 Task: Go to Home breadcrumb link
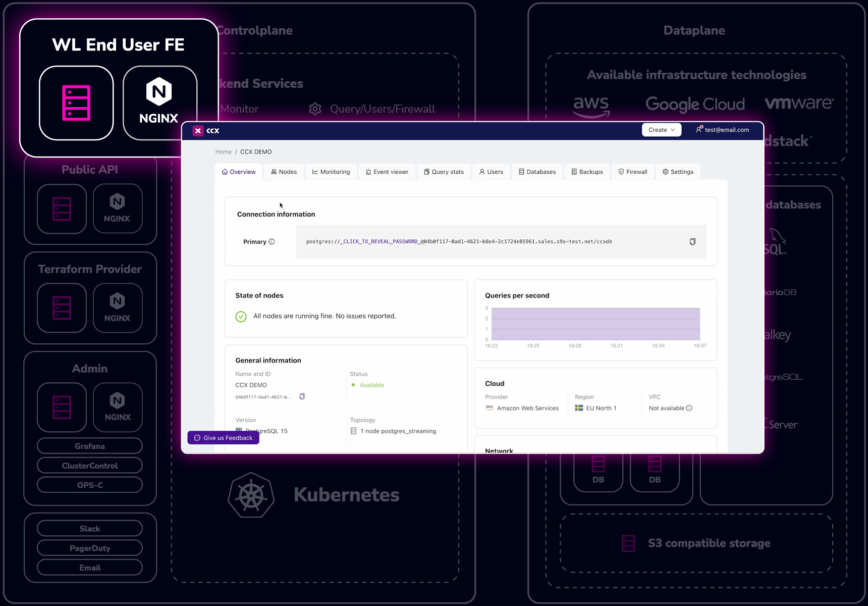pyautogui.click(x=223, y=151)
